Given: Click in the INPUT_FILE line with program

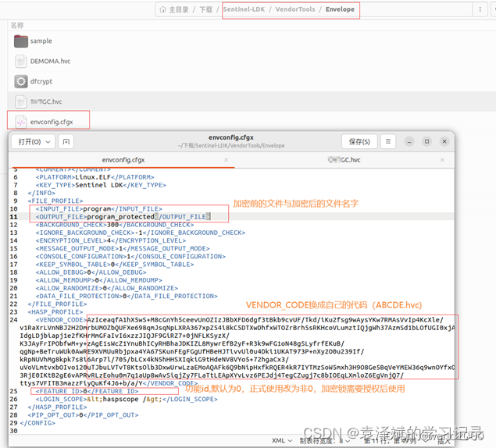Looking at the screenshot, I should [98, 209].
